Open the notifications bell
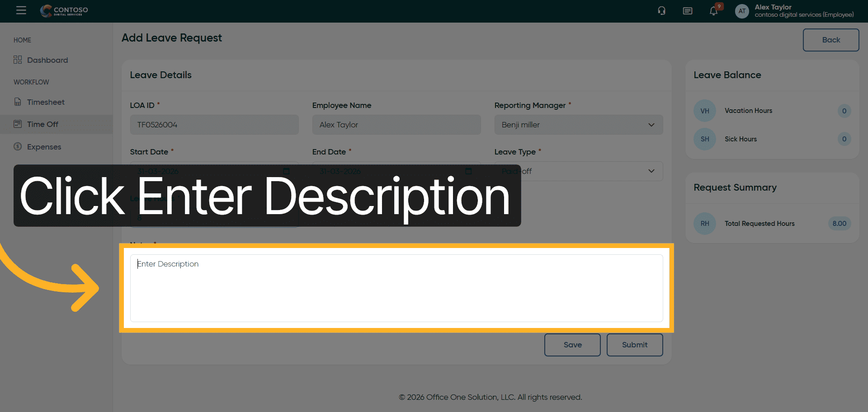The image size is (868, 412). pos(713,11)
